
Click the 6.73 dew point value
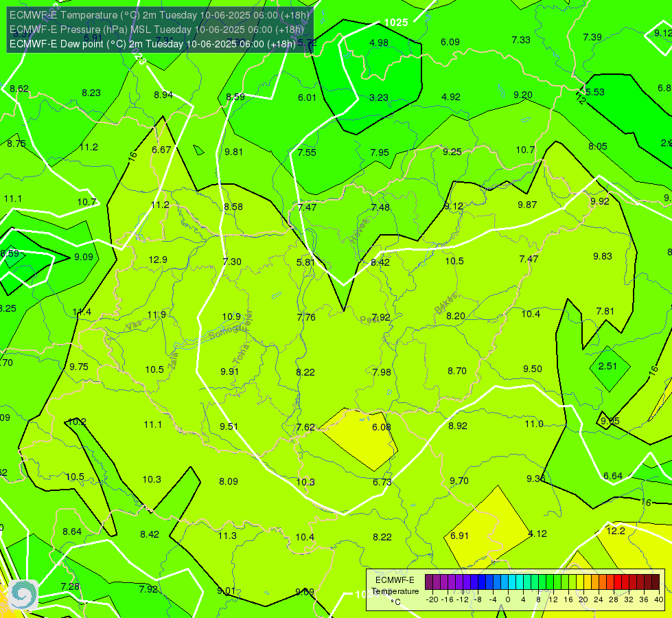[x=382, y=483]
